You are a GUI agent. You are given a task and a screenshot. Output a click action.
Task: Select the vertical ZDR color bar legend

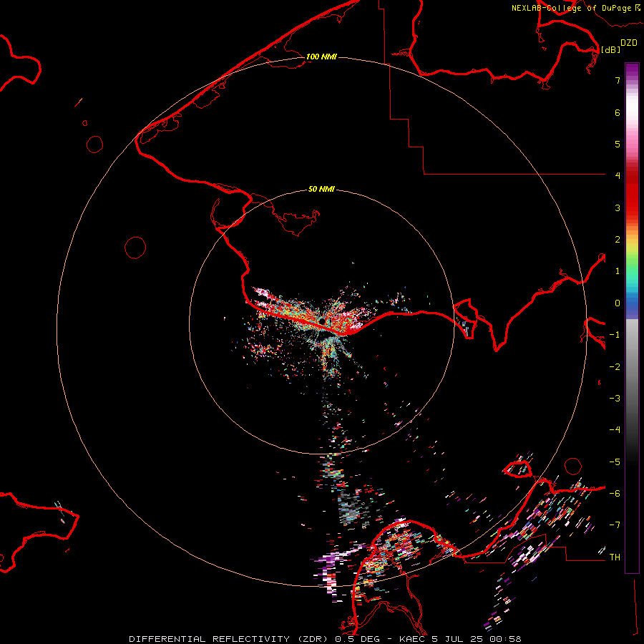632,318
